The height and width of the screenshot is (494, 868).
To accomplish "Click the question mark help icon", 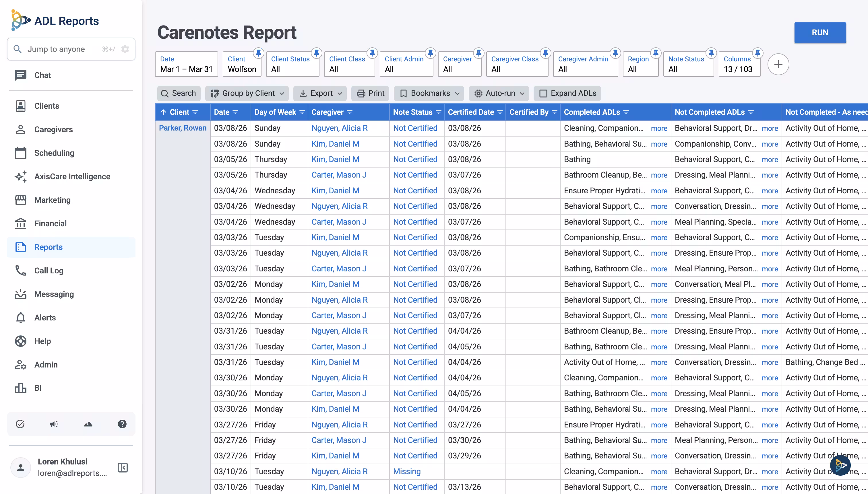I will click(122, 424).
